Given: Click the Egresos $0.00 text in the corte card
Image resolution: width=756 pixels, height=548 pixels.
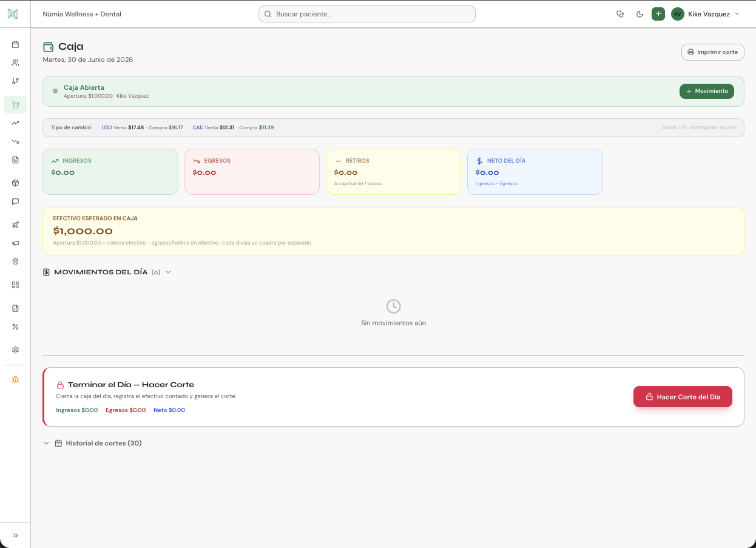Looking at the screenshot, I should [126, 410].
